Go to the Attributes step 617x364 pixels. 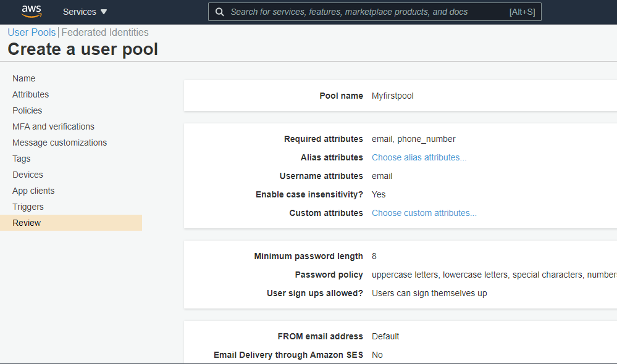[x=31, y=94]
